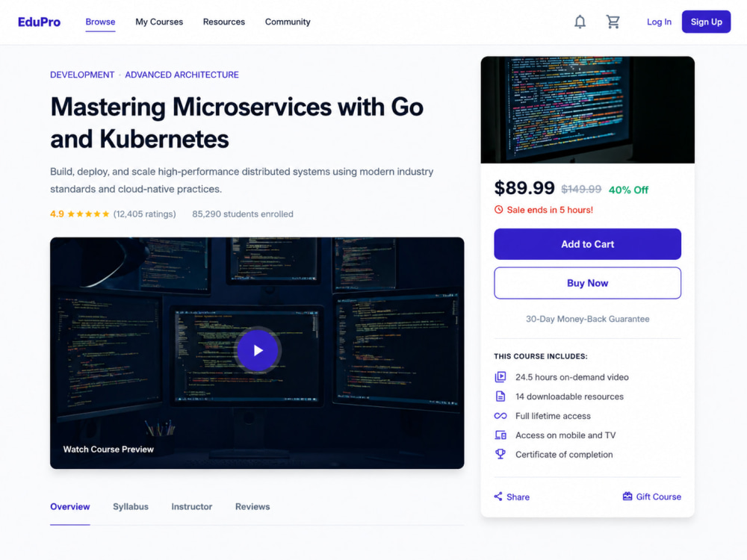This screenshot has width=747, height=560.
Task: Click the share icon
Action: [498, 497]
